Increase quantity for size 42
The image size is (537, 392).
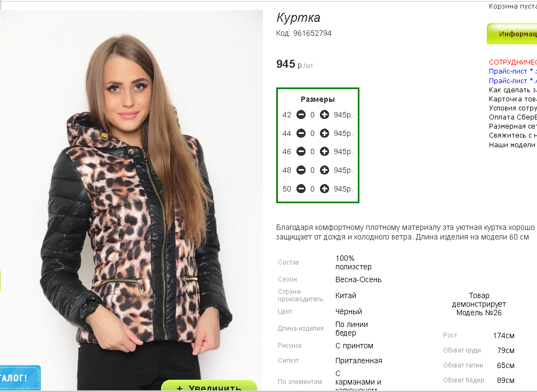point(324,115)
